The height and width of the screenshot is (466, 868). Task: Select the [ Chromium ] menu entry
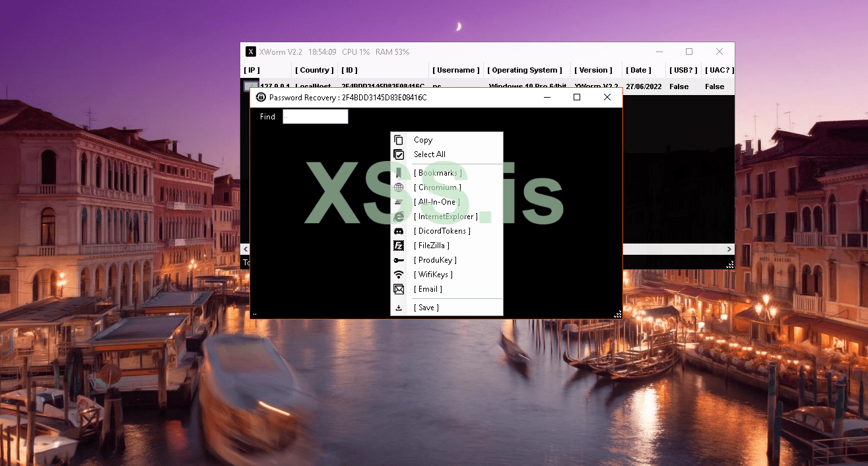point(438,187)
